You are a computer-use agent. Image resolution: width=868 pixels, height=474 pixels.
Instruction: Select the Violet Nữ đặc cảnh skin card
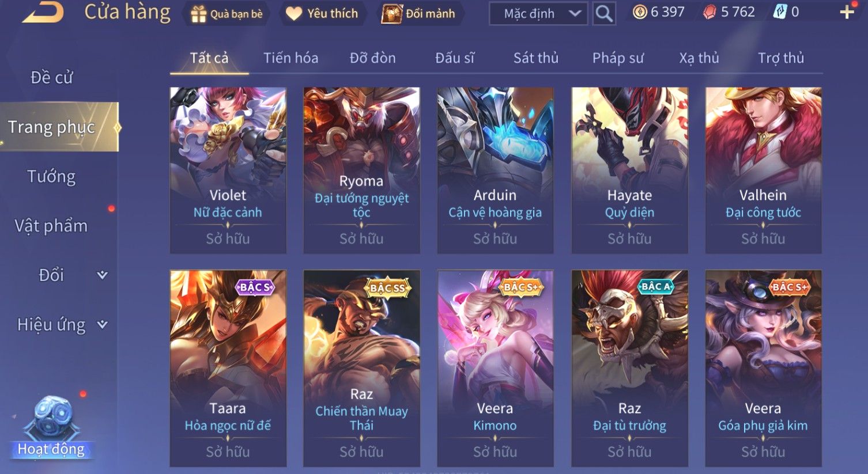pos(228,170)
